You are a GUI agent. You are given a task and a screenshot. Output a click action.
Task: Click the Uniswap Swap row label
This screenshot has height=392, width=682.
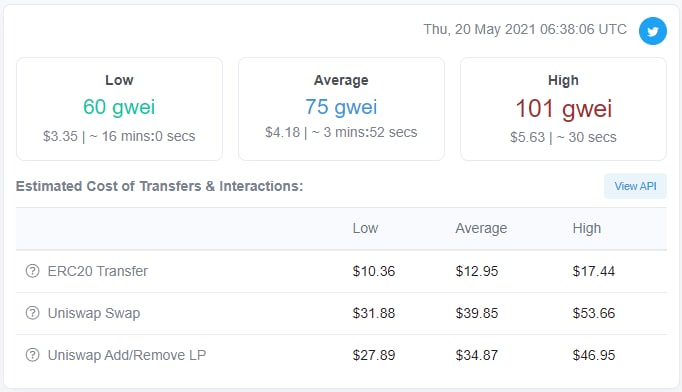(x=94, y=313)
